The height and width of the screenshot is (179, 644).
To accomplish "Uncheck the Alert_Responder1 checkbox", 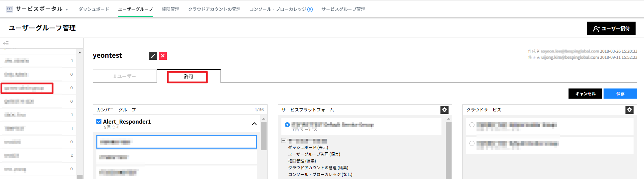I will coord(99,122).
